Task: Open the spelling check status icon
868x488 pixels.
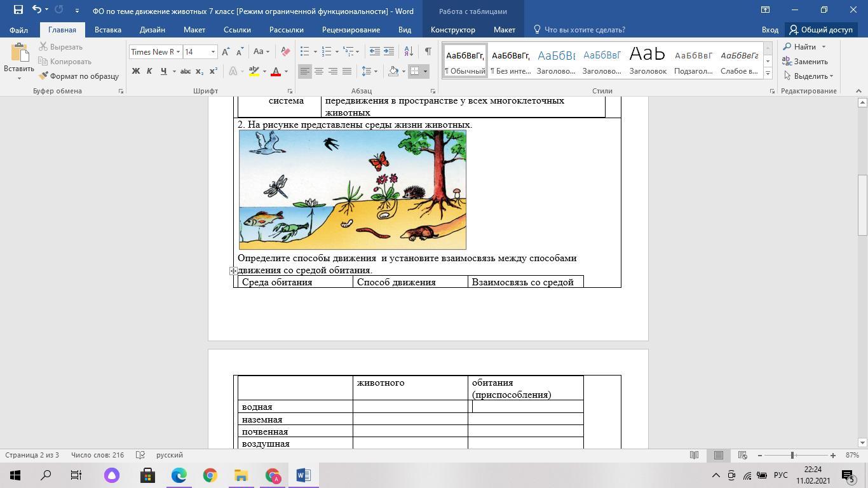Action: 139,455
